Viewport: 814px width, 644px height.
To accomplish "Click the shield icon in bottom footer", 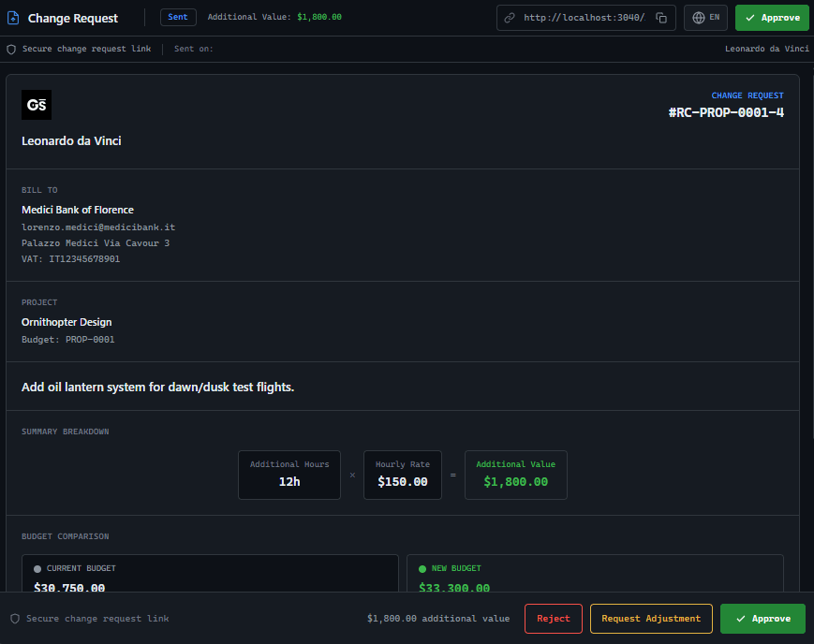I will point(15,619).
